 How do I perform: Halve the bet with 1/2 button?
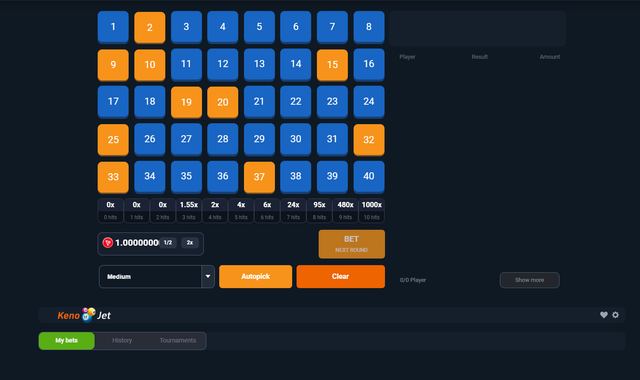pyautogui.click(x=168, y=243)
